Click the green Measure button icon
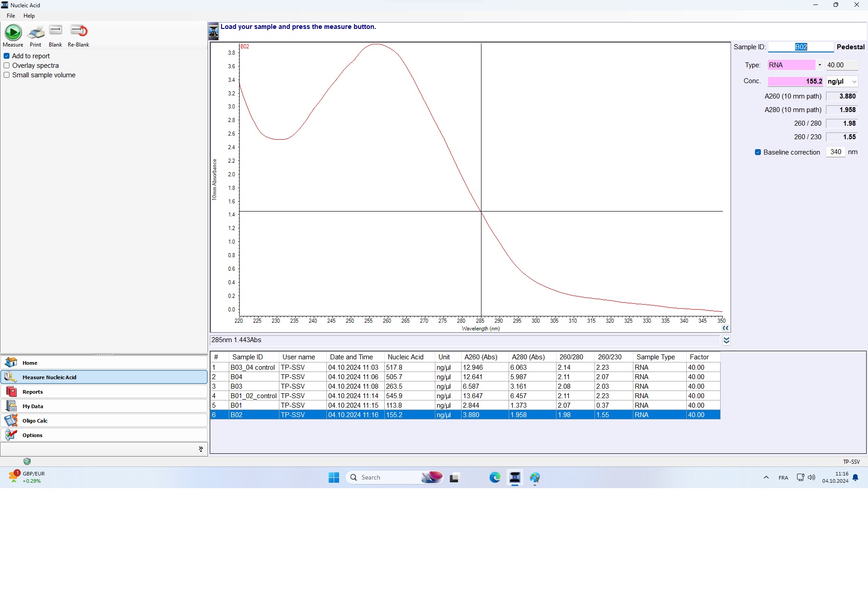The width and height of the screenshot is (868, 593). click(13, 33)
